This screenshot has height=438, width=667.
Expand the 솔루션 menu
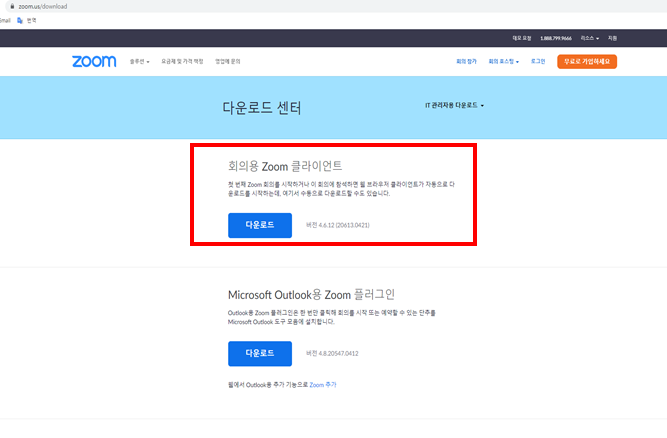click(140, 62)
